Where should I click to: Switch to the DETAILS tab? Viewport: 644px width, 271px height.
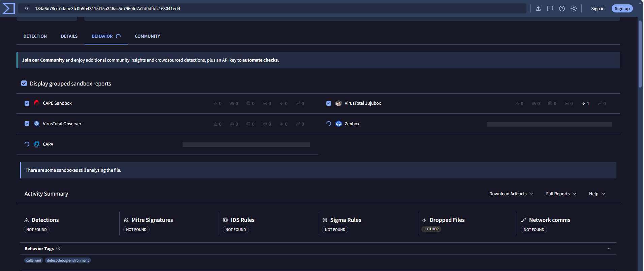(x=69, y=36)
